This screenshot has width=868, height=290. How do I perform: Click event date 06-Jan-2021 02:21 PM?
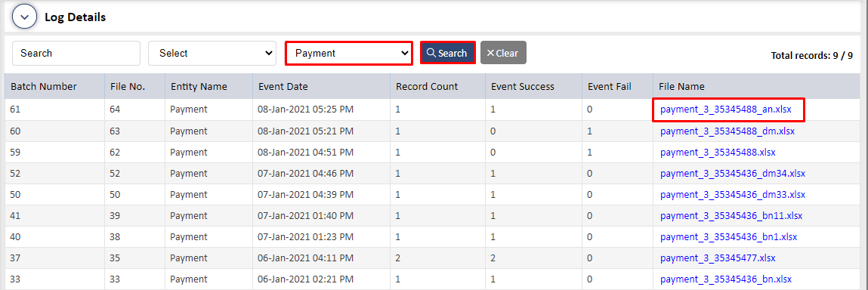[305, 279]
